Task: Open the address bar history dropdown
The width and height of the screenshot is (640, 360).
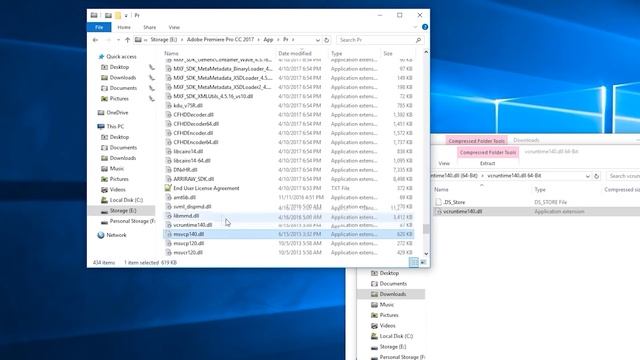Action: pyautogui.click(x=318, y=40)
